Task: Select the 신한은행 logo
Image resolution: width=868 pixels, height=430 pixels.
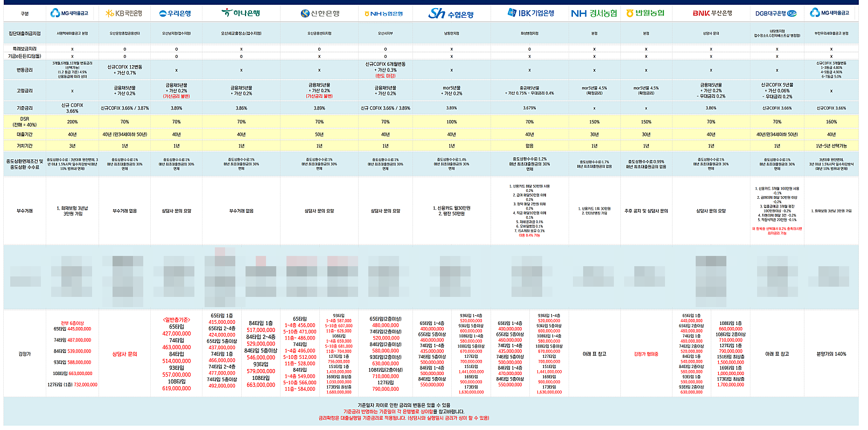Action: point(320,13)
